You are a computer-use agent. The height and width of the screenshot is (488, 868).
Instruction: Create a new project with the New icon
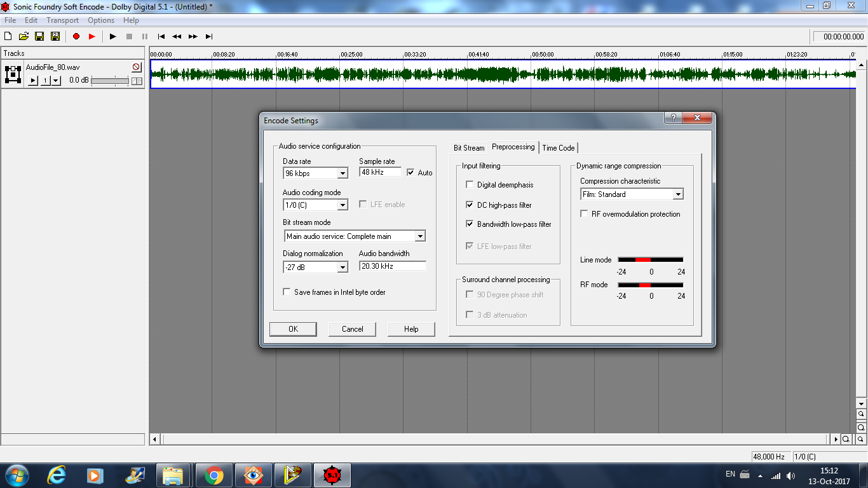8,37
